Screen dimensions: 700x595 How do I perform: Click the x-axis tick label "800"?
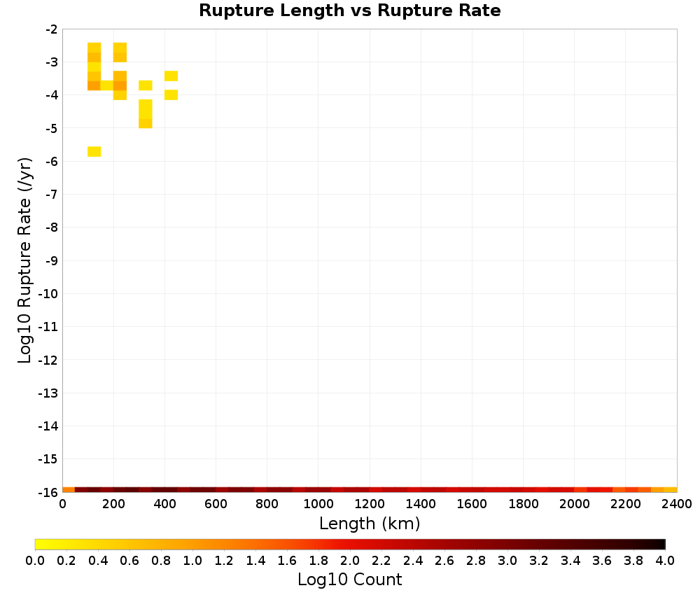pos(267,504)
